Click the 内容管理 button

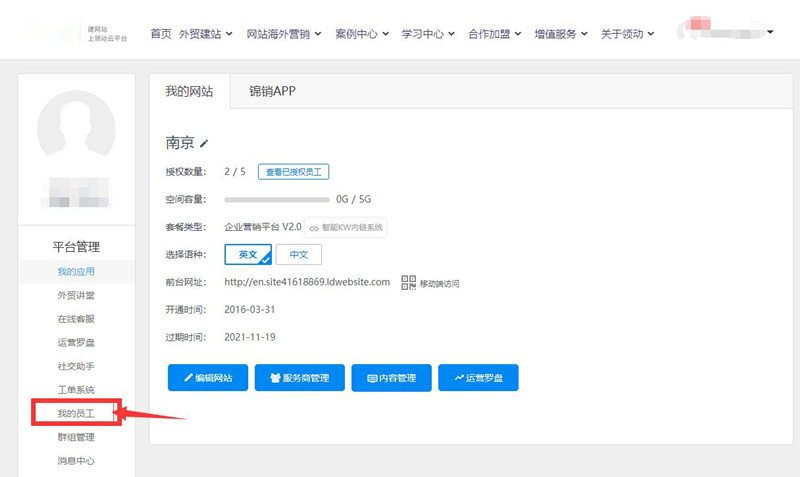pyautogui.click(x=392, y=378)
